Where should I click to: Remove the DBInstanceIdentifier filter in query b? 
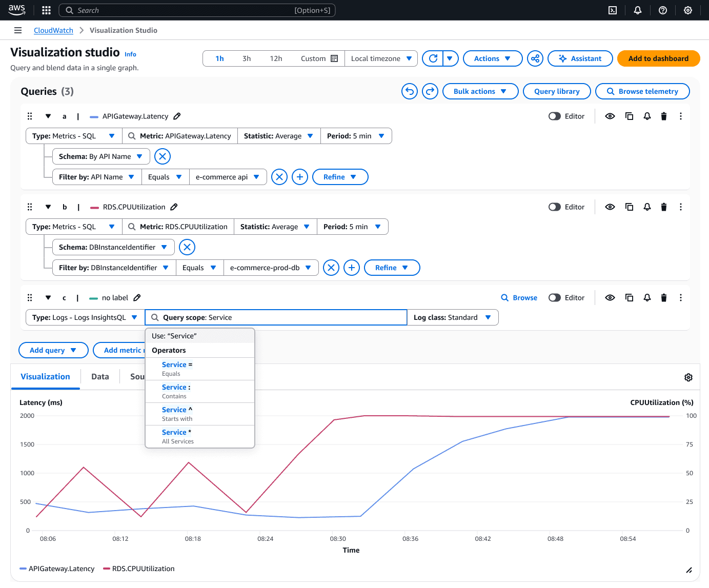tap(331, 268)
